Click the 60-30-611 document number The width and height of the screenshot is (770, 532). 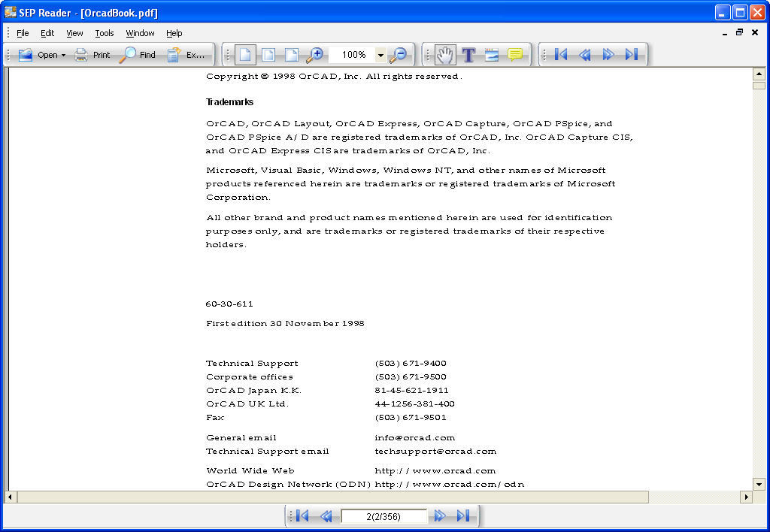[x=229, y=304]
